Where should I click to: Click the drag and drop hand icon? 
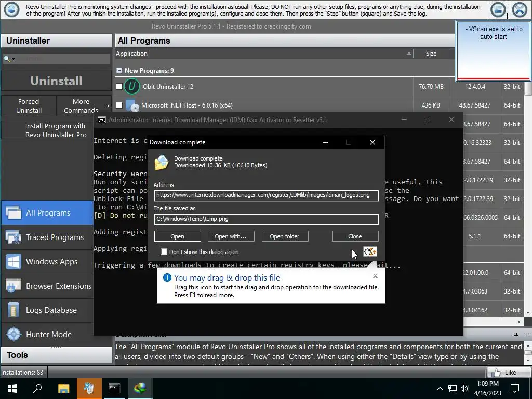click(x=370, y=251)
